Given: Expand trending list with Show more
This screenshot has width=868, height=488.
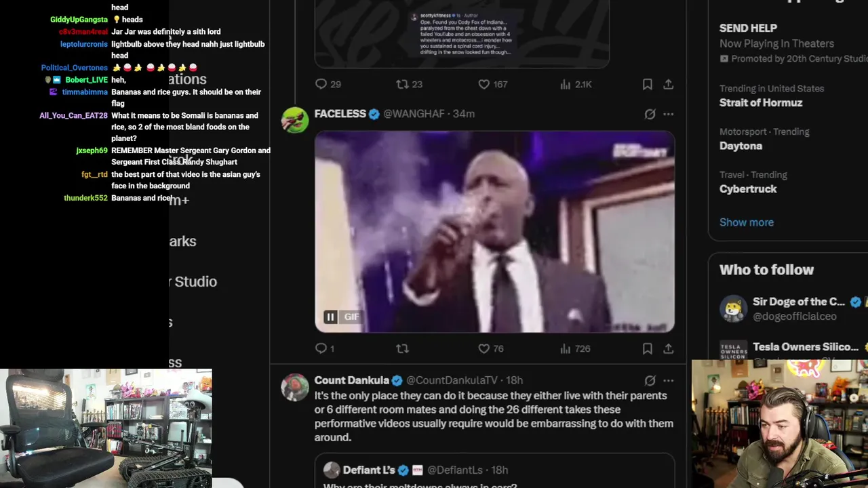Looking at the screenshot, I should (746, 222).
